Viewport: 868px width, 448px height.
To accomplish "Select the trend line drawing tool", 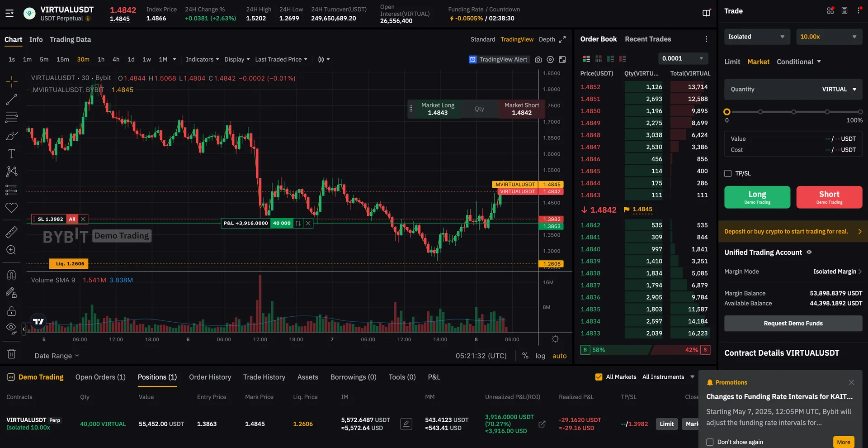I will [12, 100].
